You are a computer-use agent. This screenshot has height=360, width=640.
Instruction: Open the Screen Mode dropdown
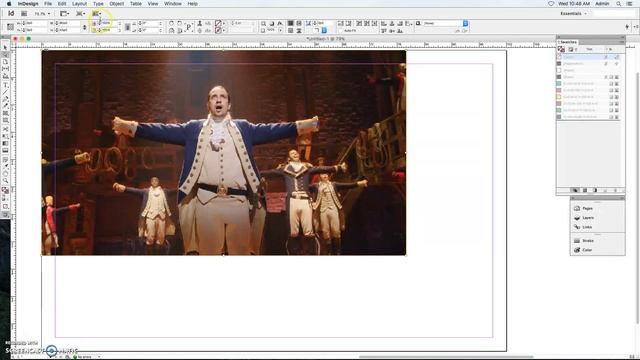[x=80, y=13]
